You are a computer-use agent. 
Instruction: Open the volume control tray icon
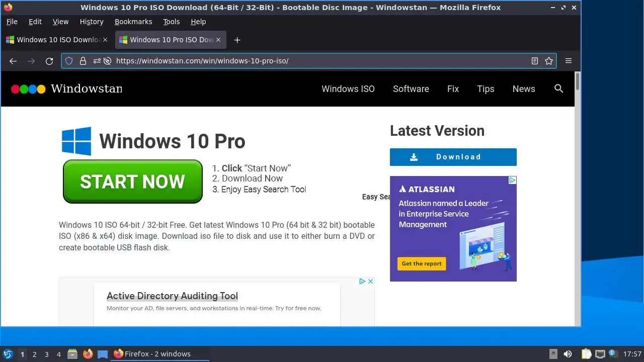pos(568,354)
